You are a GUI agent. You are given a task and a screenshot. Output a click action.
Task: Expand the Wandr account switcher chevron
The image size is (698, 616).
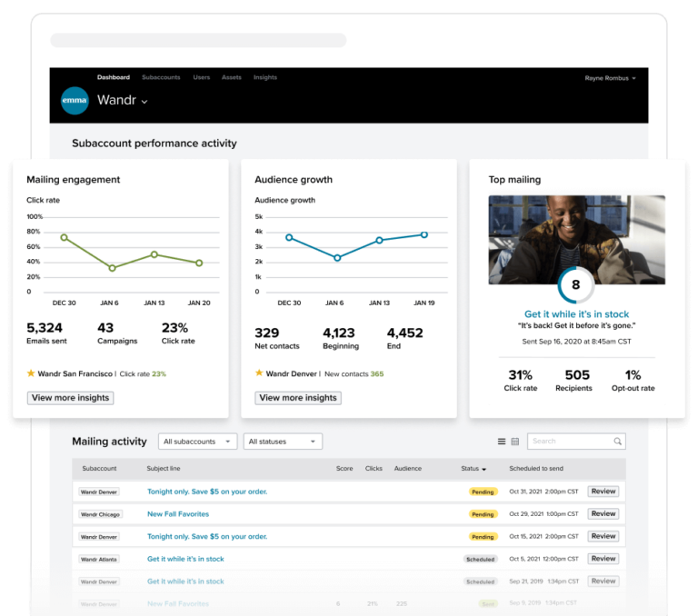(x=145, y=102)
